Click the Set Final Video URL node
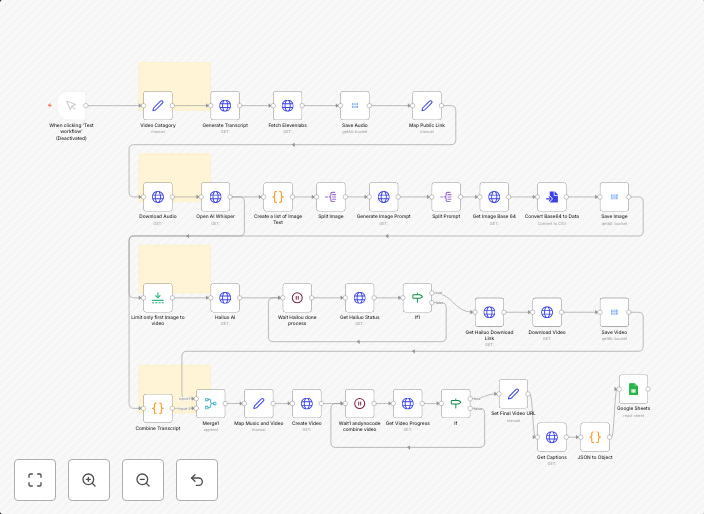The image size is (704, 514). click(x=513, y=394)
